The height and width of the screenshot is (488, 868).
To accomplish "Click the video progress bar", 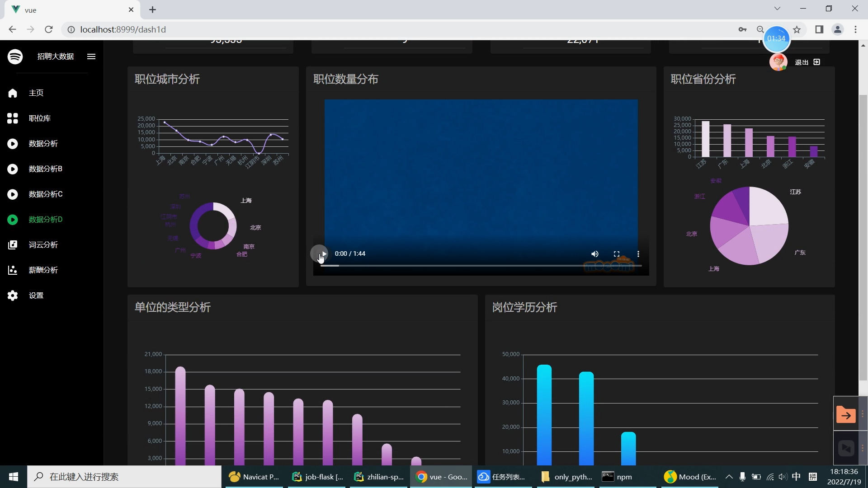I will (x=481, y=266).
